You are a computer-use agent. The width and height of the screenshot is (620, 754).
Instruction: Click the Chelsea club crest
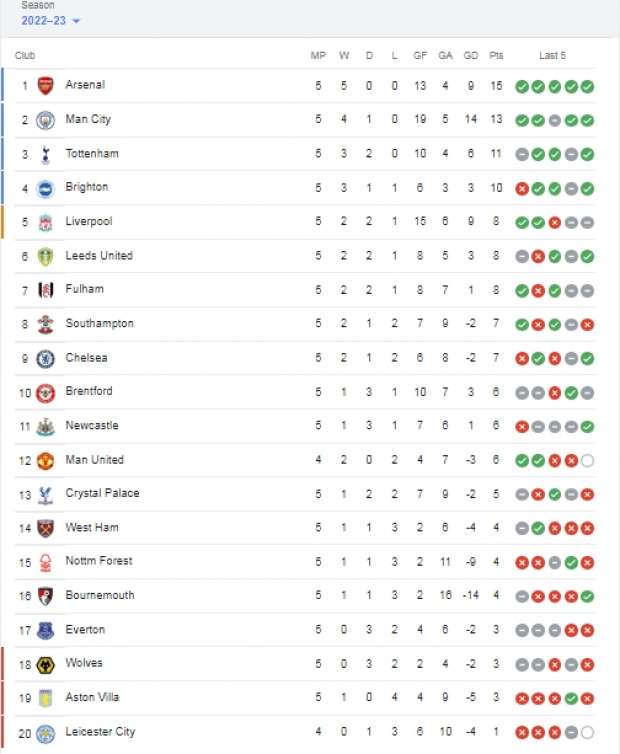pos(45,359)
